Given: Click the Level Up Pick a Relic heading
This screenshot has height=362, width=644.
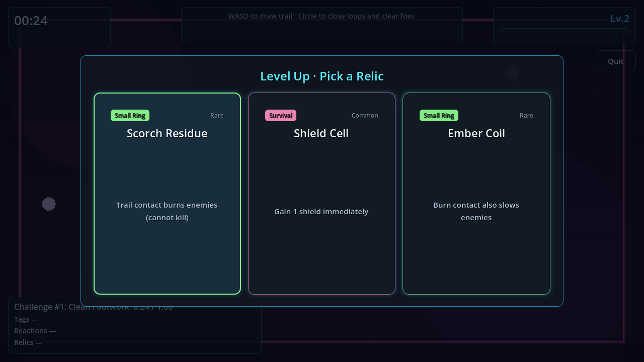Looking at the screenshot, I should pyautogui.click(x=322, y=76).
